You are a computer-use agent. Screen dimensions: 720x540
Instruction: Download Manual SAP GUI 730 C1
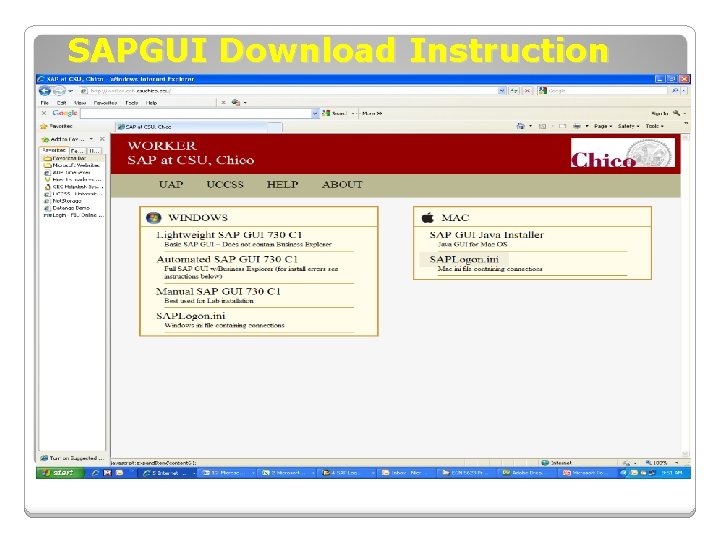[218, 291]
